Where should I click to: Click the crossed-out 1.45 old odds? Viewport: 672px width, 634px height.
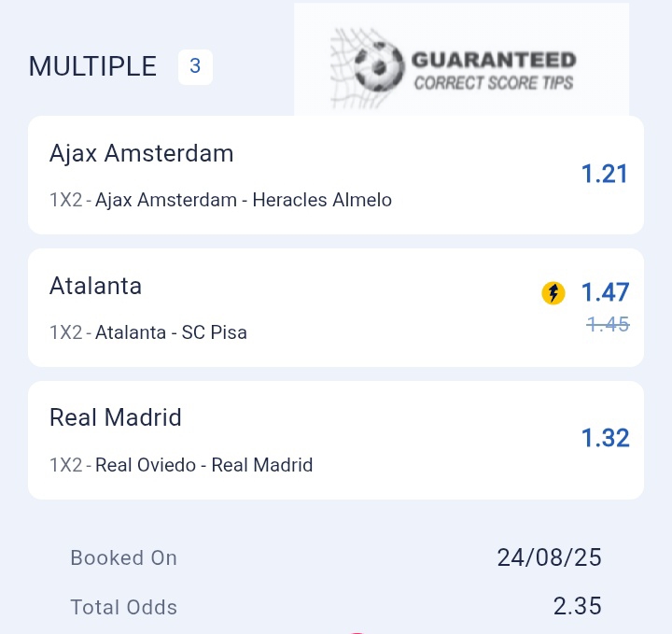[x=608, y=325]
